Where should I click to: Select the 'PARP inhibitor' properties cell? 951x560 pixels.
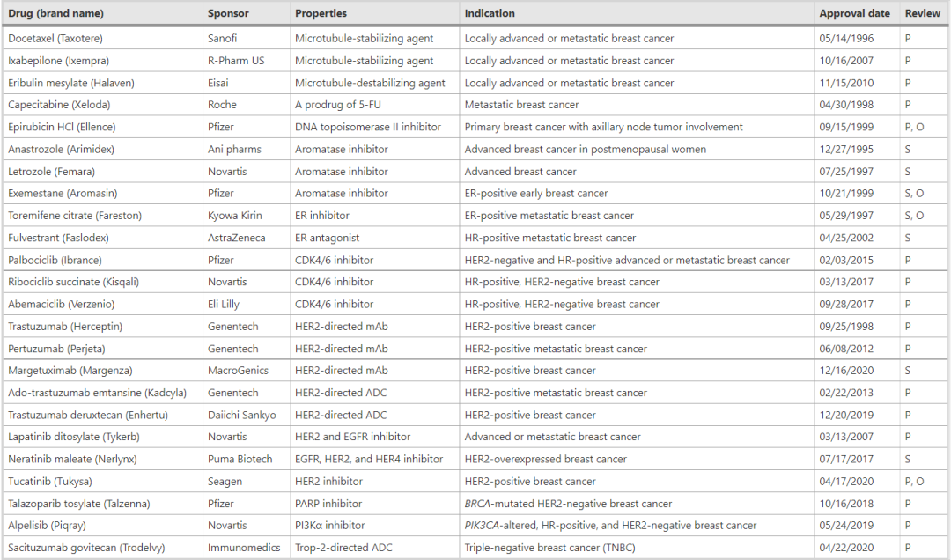(x=328, y=504)
